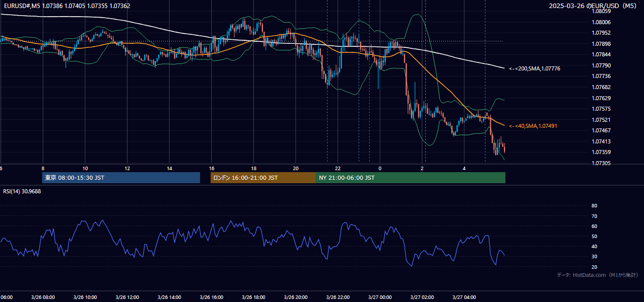Click the HistData.com data source credit

click(x=598, y=275)
